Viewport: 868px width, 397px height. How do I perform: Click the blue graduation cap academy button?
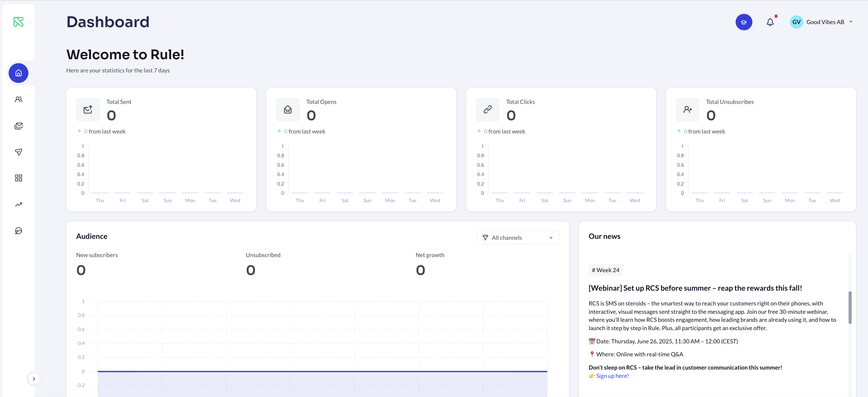(744, 22)
